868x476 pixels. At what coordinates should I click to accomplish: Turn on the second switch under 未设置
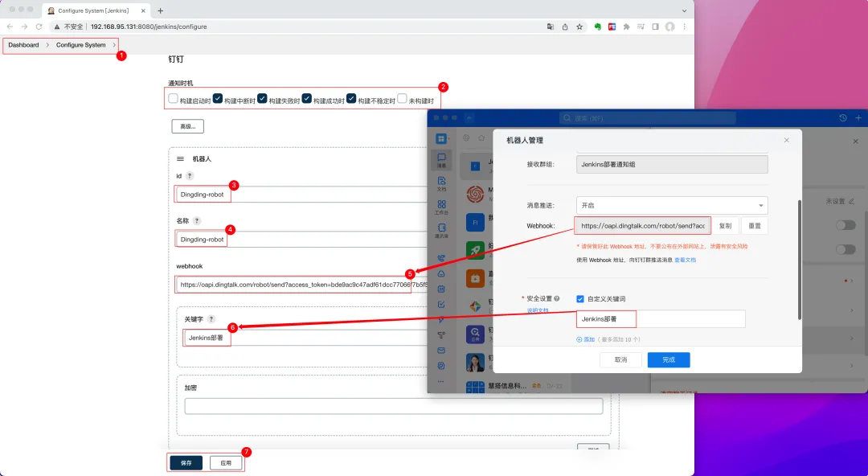coord(845,249)
